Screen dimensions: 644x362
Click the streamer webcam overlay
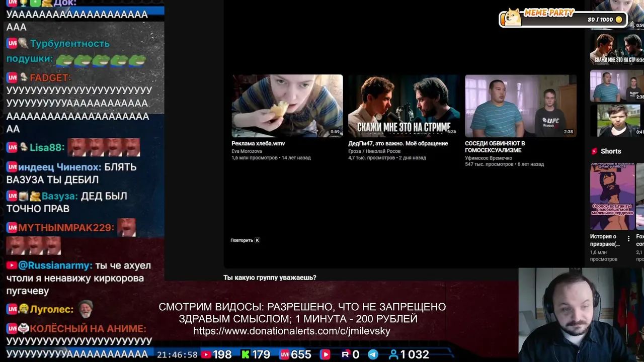tap(581, 315)
